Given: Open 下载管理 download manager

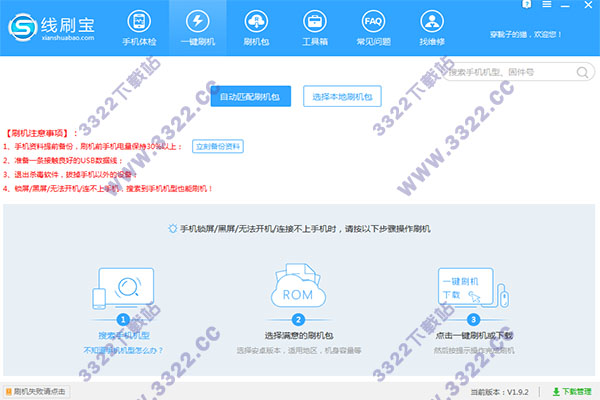Looking at the screenshot, I should click(572, 392).
